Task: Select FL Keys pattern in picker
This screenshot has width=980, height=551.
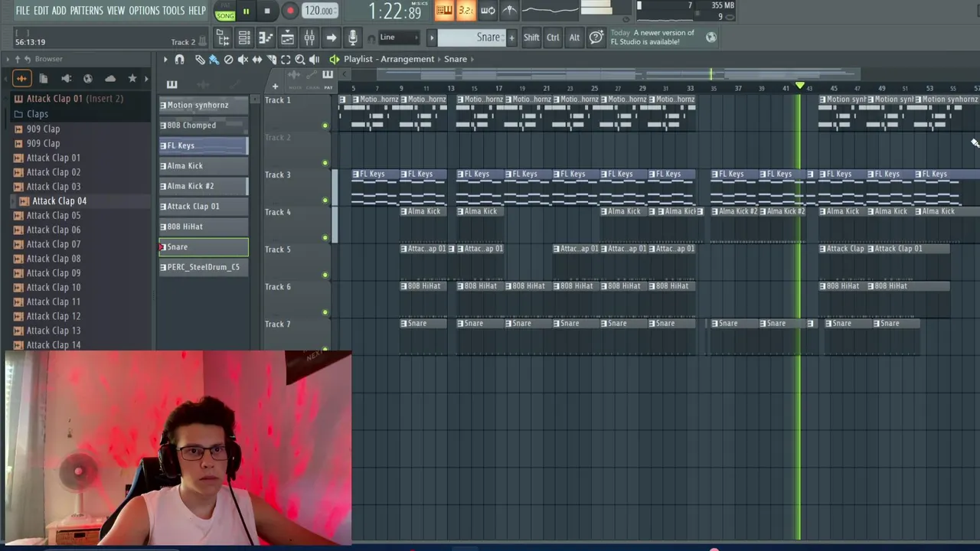Action: pos(204,145)
